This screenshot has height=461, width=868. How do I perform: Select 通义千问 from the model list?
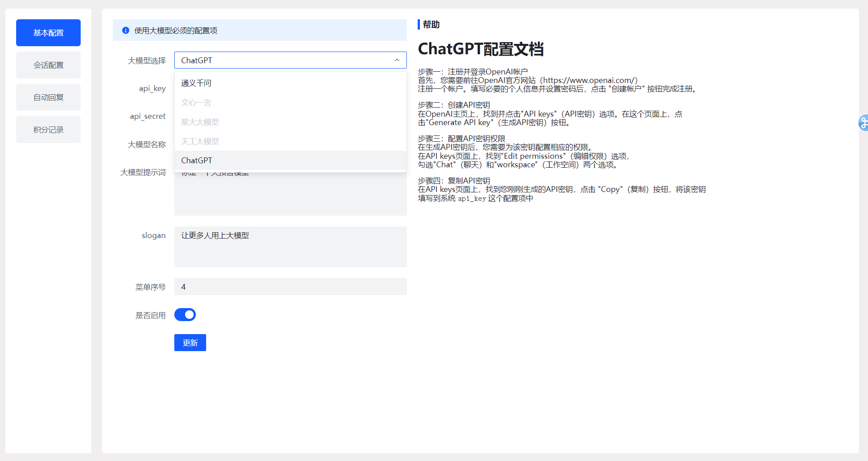click(196, 83)
